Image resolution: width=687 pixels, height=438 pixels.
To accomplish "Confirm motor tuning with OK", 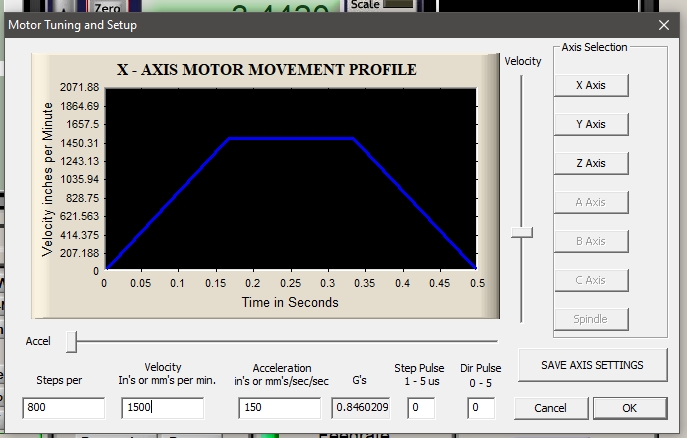I will [630, 408].
